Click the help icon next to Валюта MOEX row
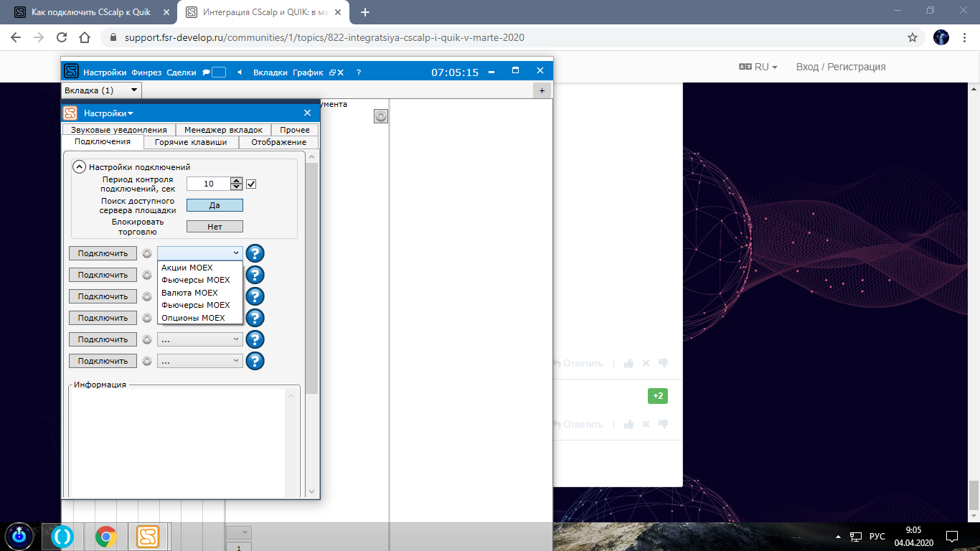 255,296
